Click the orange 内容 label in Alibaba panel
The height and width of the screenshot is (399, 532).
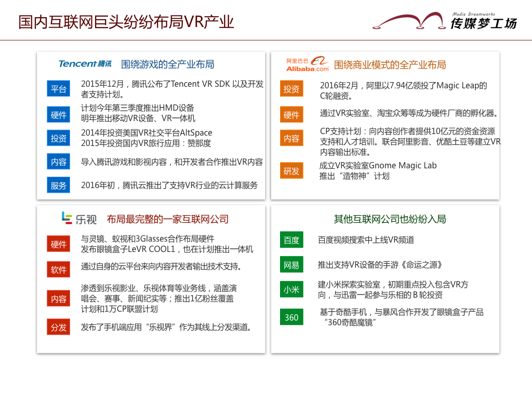[291, 139]
